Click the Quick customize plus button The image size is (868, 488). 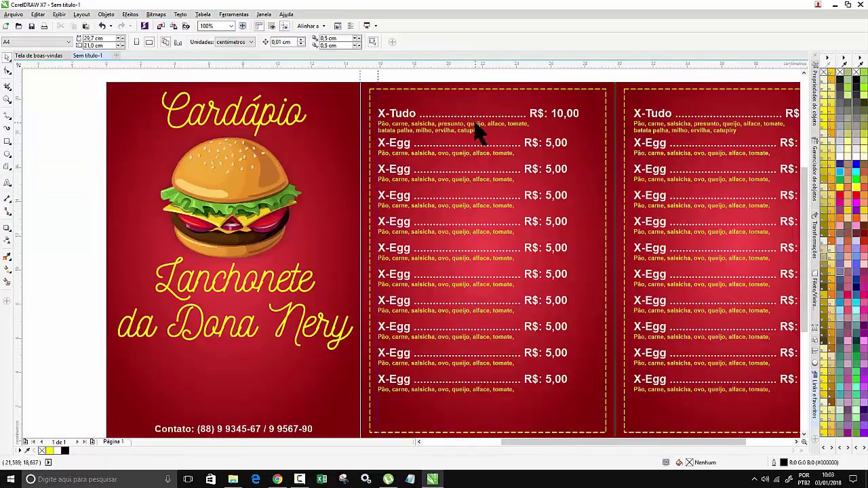pos(392,42)
